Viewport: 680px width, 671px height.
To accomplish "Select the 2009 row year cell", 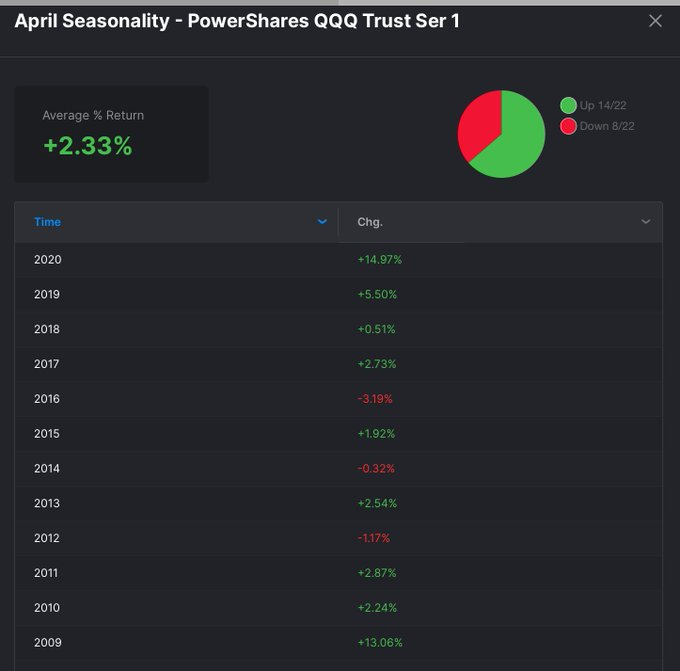I will (x=48, y=642).
